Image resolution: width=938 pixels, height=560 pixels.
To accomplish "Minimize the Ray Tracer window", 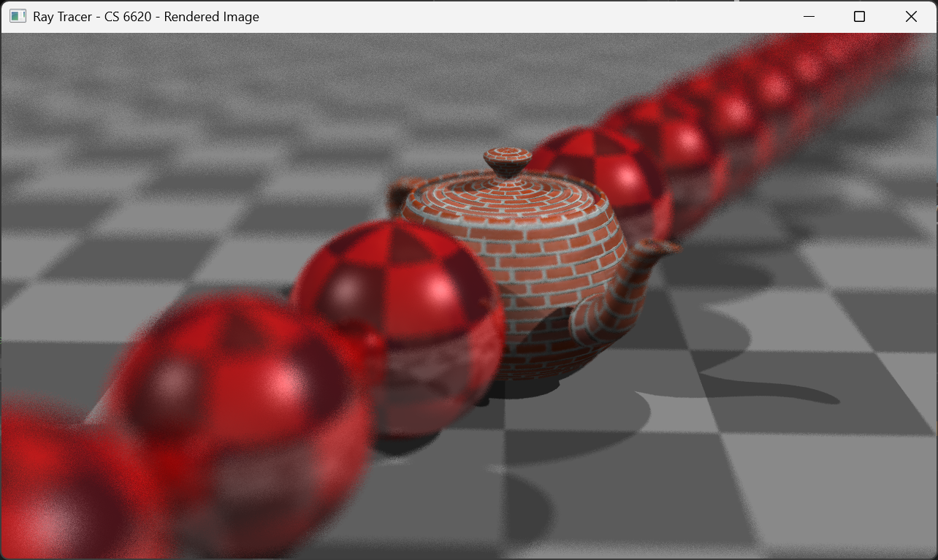I will pos(809,16).
